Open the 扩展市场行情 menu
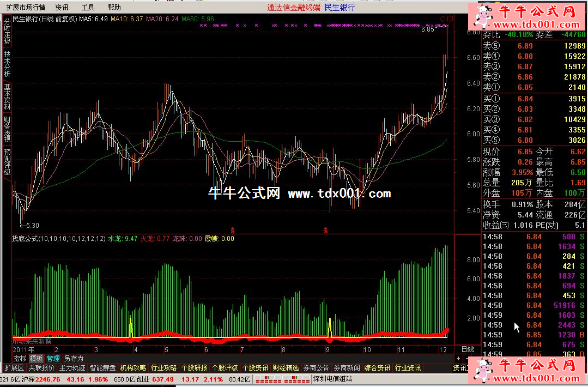Image resolution: width=588 pixels, height=387 pixels. click(26, 7)
